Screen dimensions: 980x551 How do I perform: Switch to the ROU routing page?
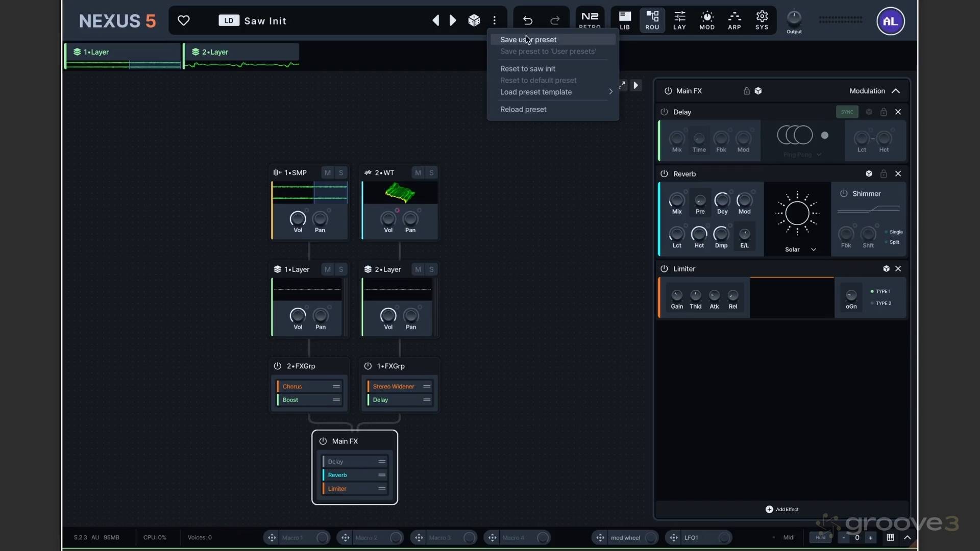click(x=652, y=20)
